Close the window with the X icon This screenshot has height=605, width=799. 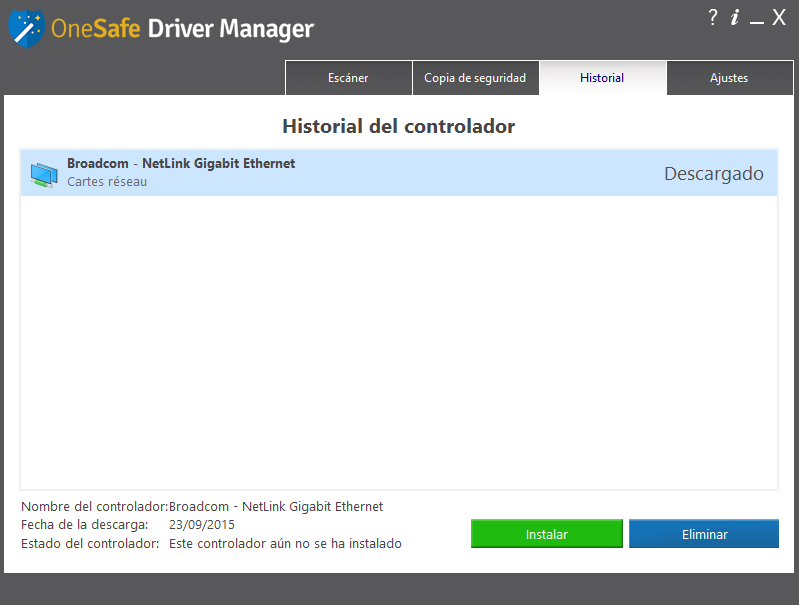(779, 18)
